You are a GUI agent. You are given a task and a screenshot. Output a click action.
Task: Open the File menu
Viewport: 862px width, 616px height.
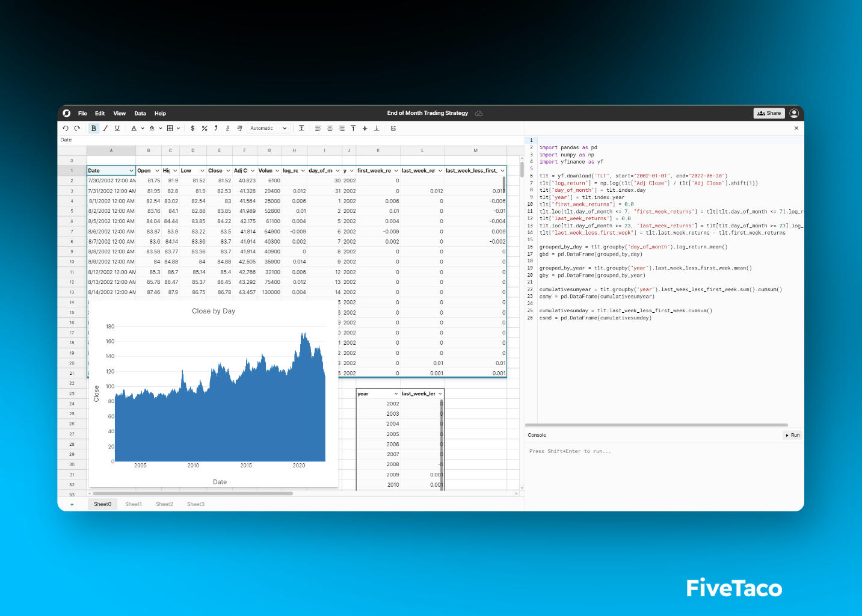[x=82, y=113]
